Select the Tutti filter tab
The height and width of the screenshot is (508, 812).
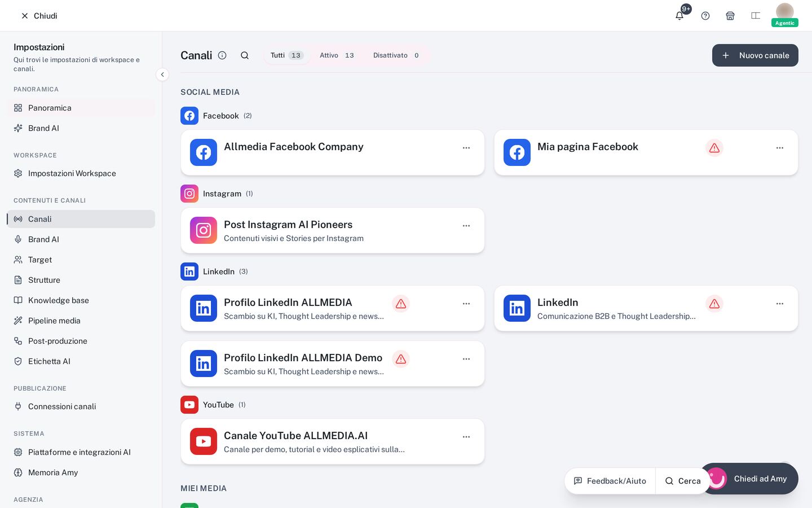(287, 55)
